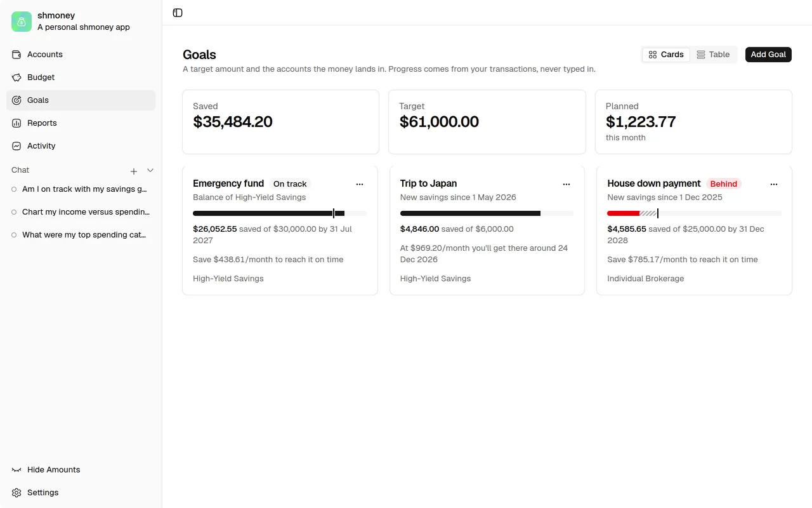Click the House down payment red progress bar
Screen dimensions: 812x508
pos(623,213)
